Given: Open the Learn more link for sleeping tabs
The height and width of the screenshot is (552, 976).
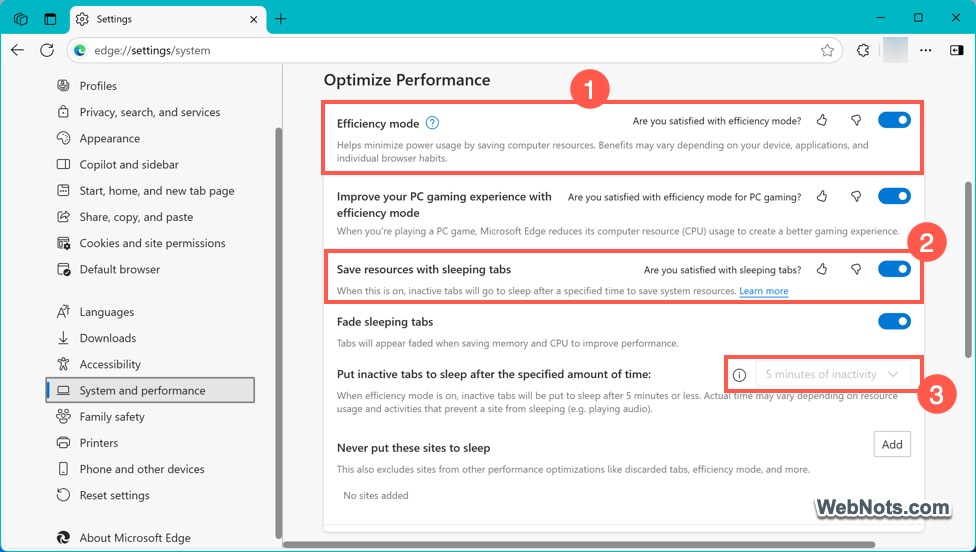Looking at the screenshot, I should coord(764,291).
